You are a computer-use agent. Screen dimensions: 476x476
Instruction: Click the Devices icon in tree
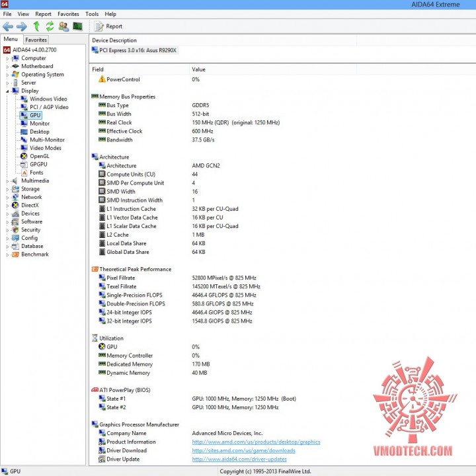coord(15,214)
